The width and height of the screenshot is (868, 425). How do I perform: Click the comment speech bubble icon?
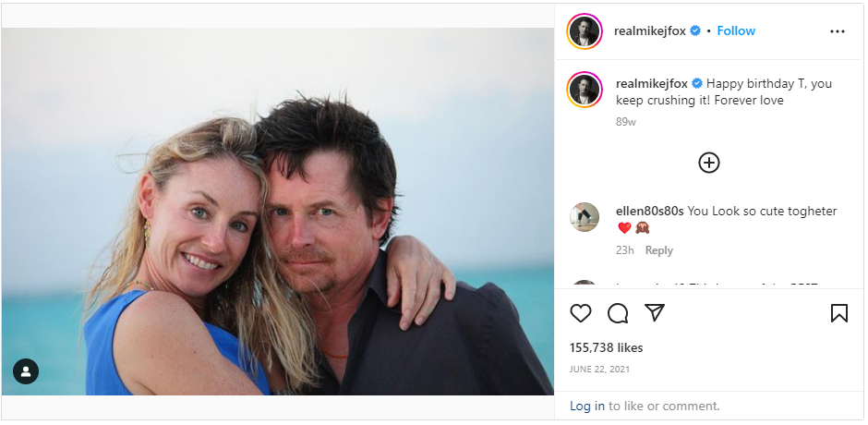point(618,313)
